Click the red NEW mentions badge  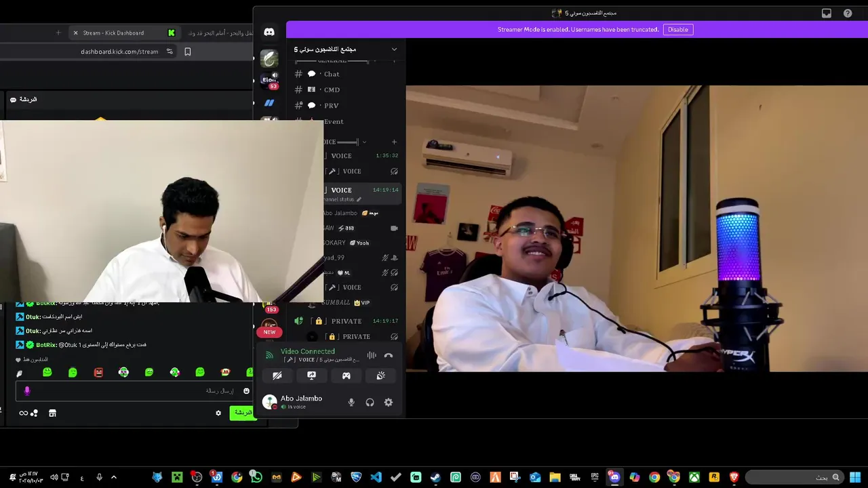[269, 332]
